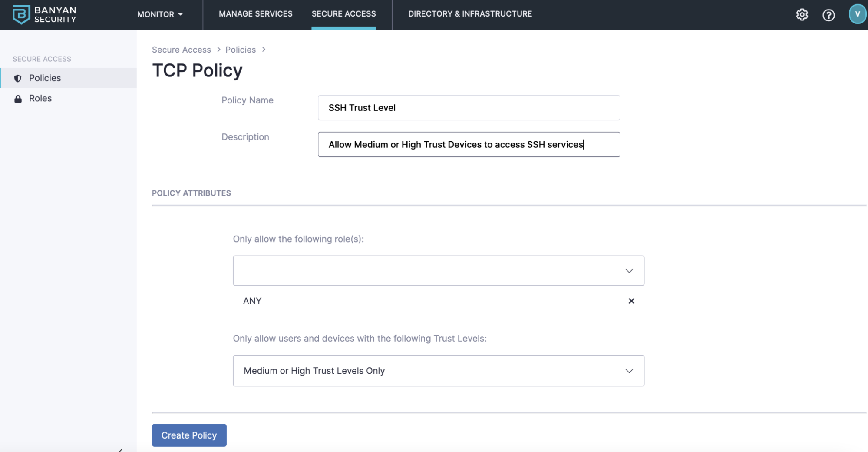Navigate to Policies breadcrumb link
The width and height of the screenshot is (868, 452).
point(240,50)
